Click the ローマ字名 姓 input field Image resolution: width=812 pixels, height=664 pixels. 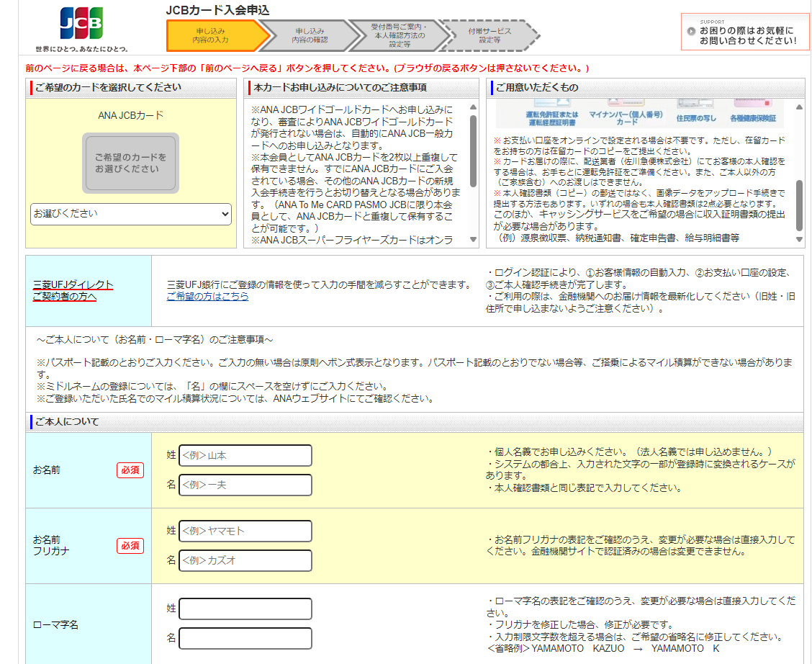click(x=245, y=609)
